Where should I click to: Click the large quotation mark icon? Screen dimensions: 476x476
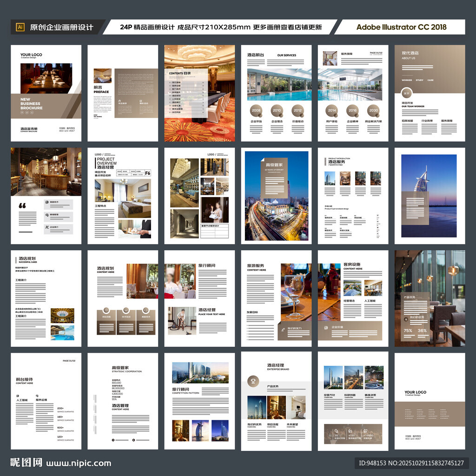pos(22,205)
